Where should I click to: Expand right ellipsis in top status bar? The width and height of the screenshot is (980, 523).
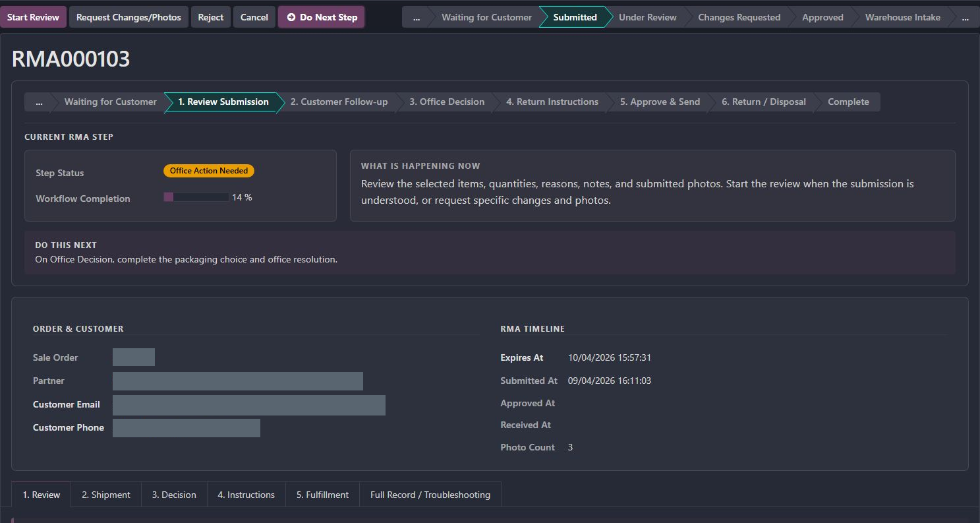(x=966, y=17)
